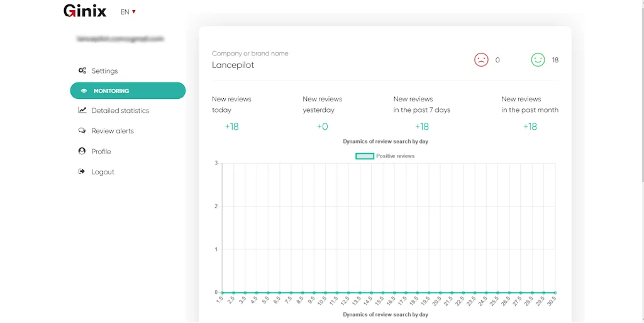Open the EN language dropdown
Image resolution: width=644 pixels, height=323 pixels.
coord(128,12)
